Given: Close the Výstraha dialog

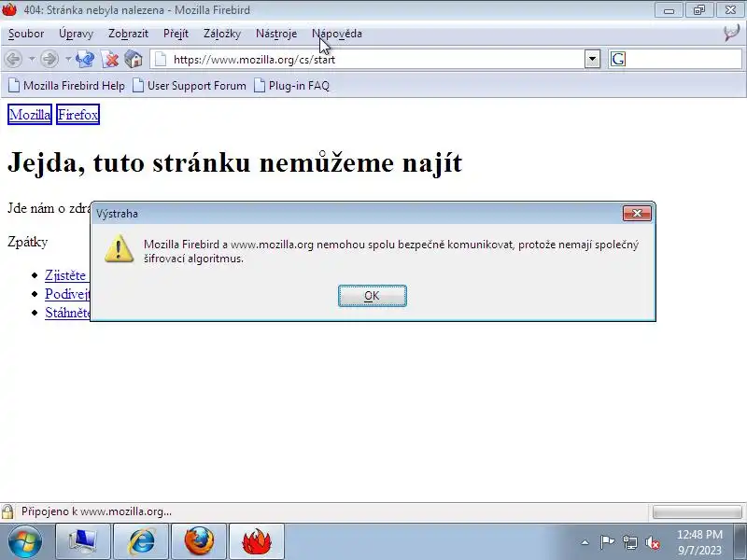Looking at the screenshot, I should tap(637, 214).
